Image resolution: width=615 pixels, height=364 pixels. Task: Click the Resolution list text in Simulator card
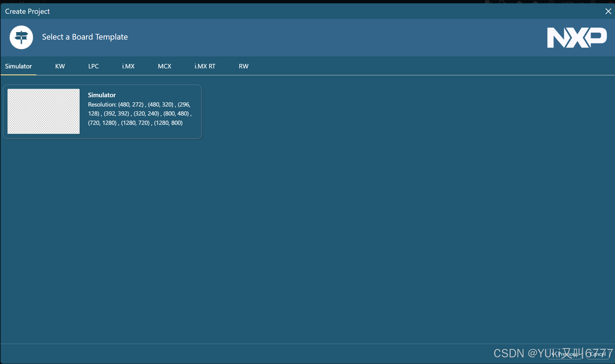139,114
